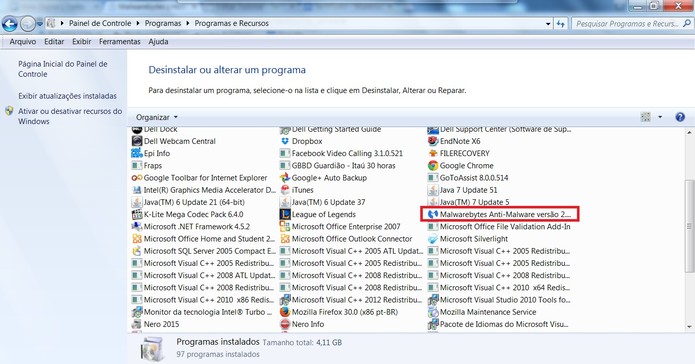Go to Página Inicial do Painel de Controle
This screenshot has height=364, width=695.
[62, 69]
